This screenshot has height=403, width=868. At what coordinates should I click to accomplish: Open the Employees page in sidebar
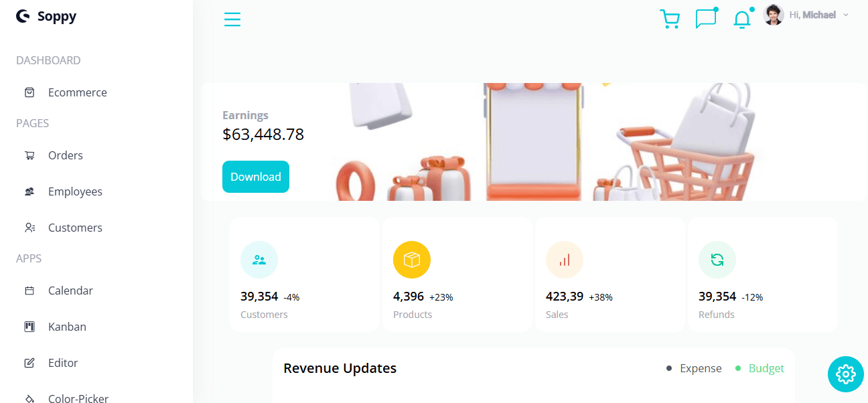(x=75, y=191)
